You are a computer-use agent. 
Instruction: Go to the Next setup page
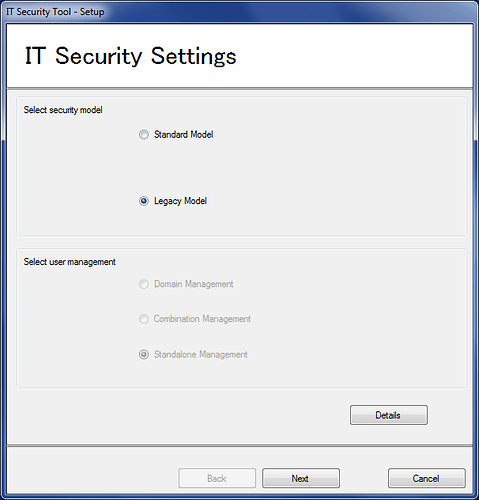(x=301, y=478)
